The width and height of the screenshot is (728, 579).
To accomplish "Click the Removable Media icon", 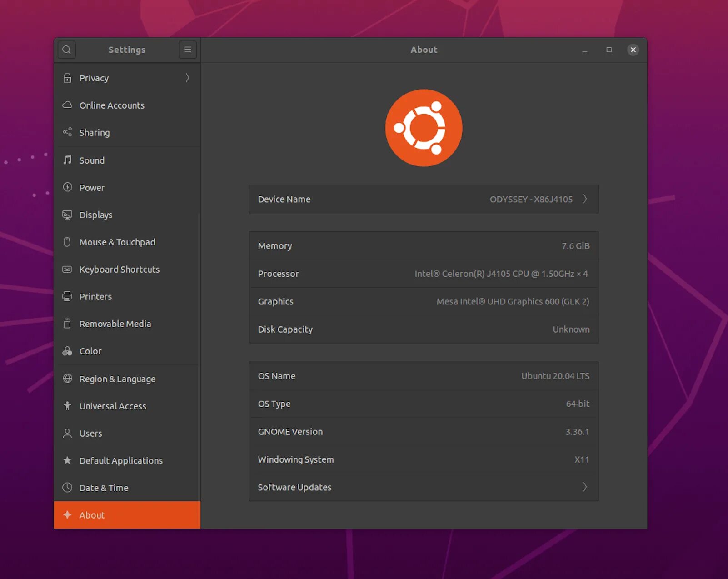I will pos(67,324).
